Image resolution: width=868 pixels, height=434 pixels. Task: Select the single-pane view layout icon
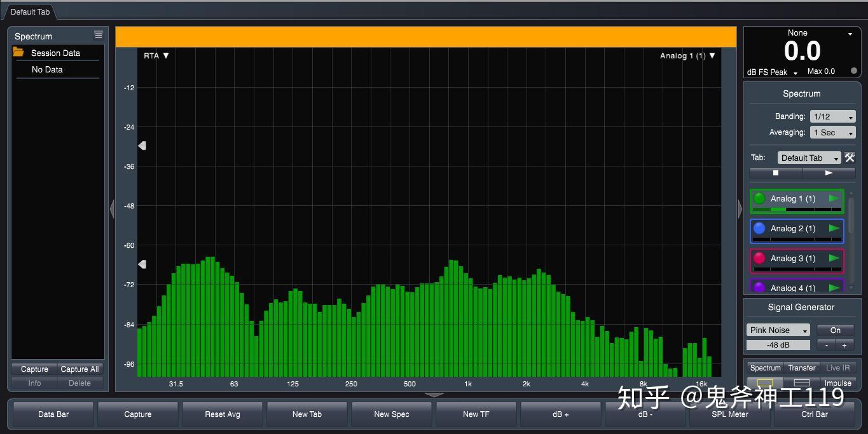765,383
